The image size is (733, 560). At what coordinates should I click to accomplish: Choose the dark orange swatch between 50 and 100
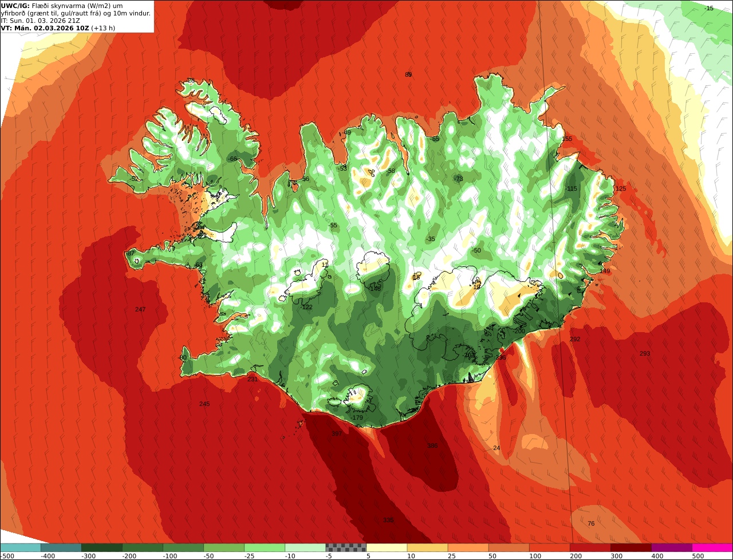point(509,547)
